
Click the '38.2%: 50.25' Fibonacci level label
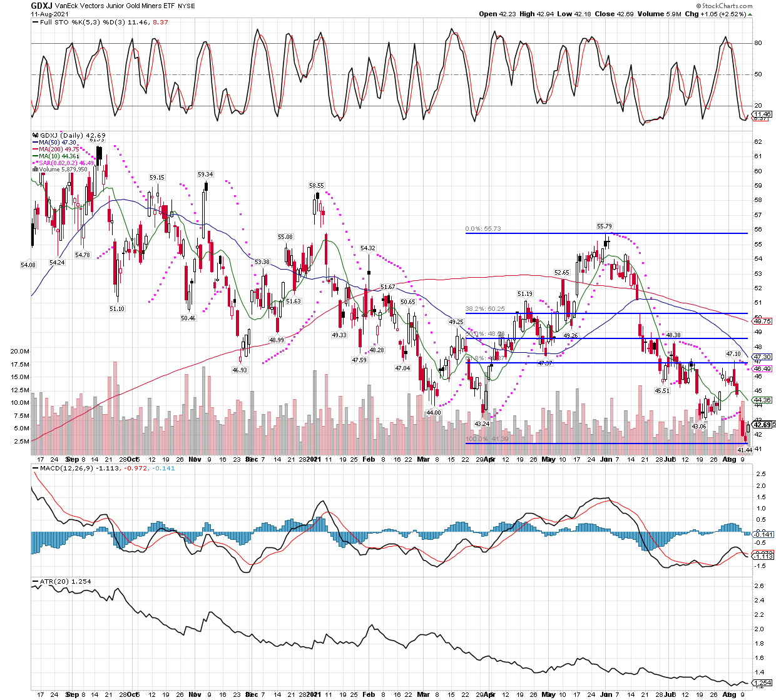tap(485, 309)
